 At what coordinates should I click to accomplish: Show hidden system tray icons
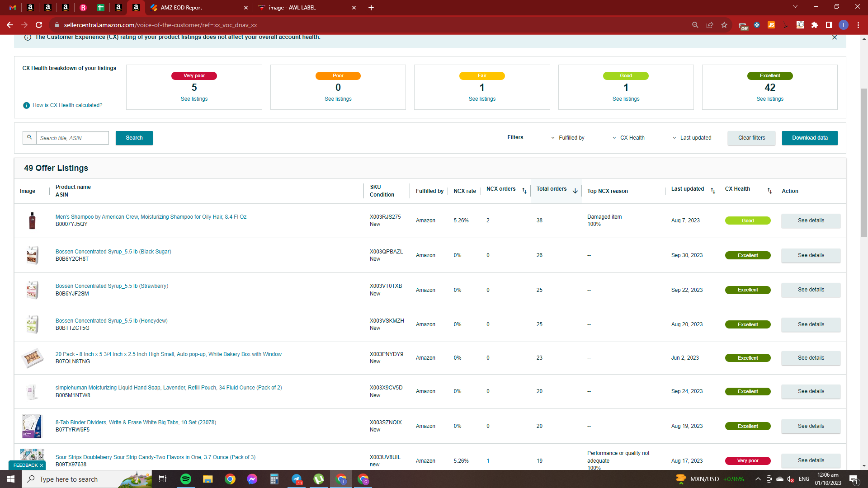758,479
